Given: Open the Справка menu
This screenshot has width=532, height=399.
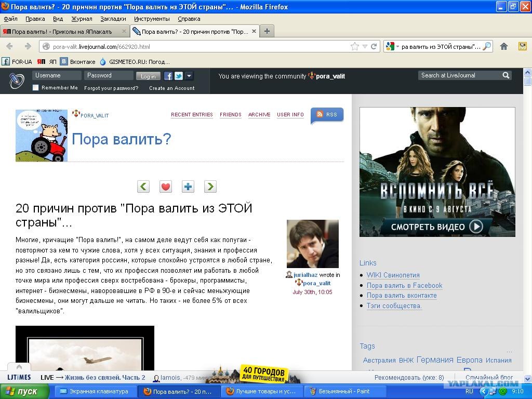Looking at the screenshot, I should pyautogui.click(x=189, y=19).
